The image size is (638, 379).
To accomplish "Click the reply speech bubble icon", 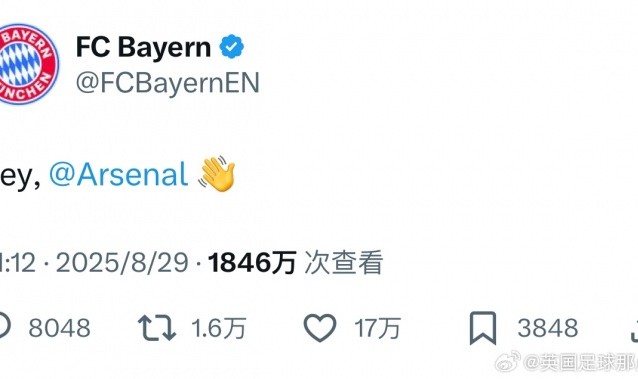I will [x=4, y=327].
